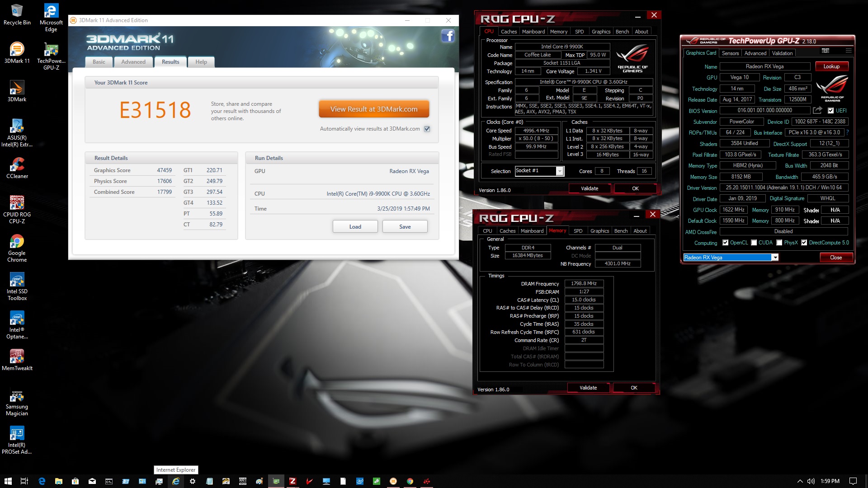
Task: Click the Close button in GPU-Z
Action: coord(836,258)
